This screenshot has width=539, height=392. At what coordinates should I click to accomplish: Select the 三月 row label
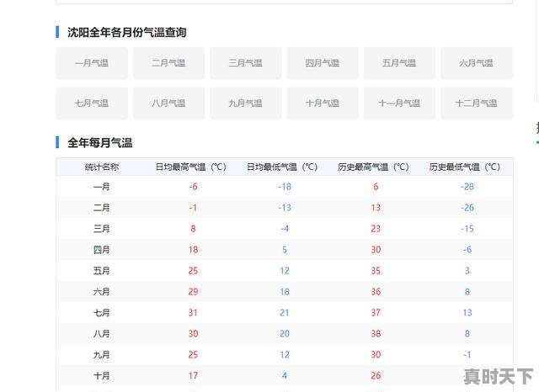(102, 229)
